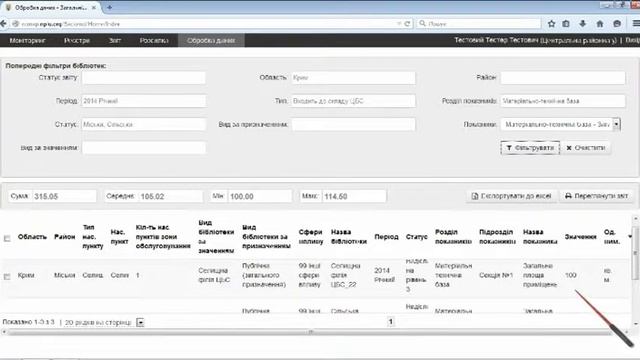Sort by the Назва бібліотеки column header
Image resolution: width=640 pixels, height=360 pixels.
[349, 237]
